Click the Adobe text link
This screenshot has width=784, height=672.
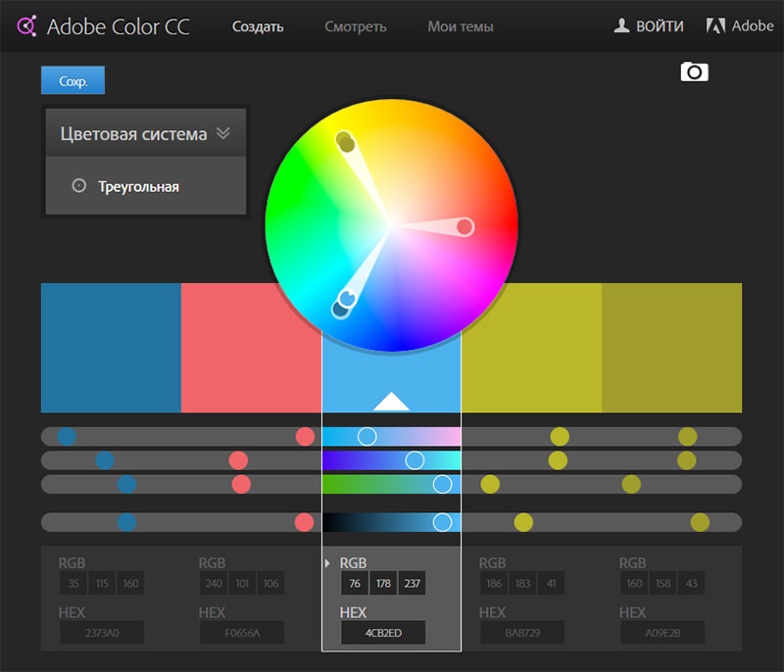[753, 25]
